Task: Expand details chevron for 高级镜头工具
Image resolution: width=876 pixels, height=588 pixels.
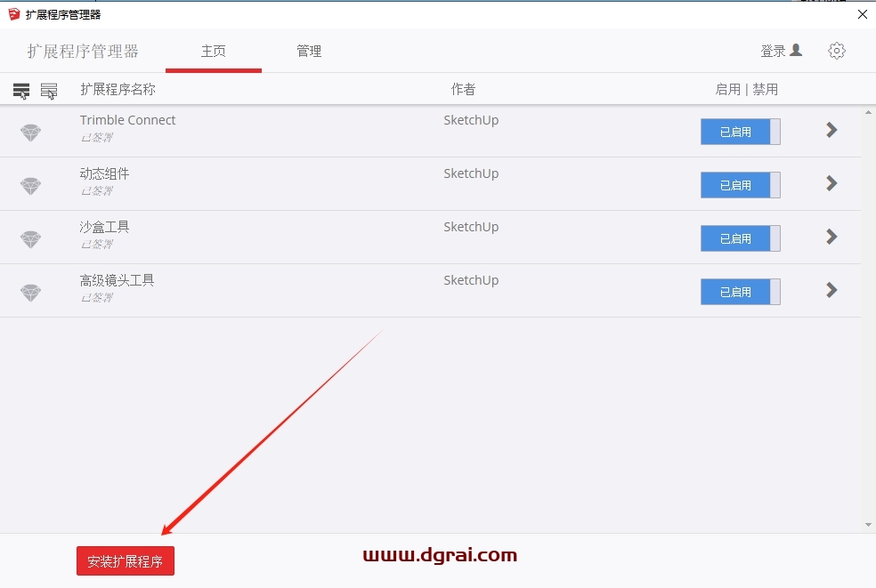Action: pyautogui.click(x=831, y=290)
